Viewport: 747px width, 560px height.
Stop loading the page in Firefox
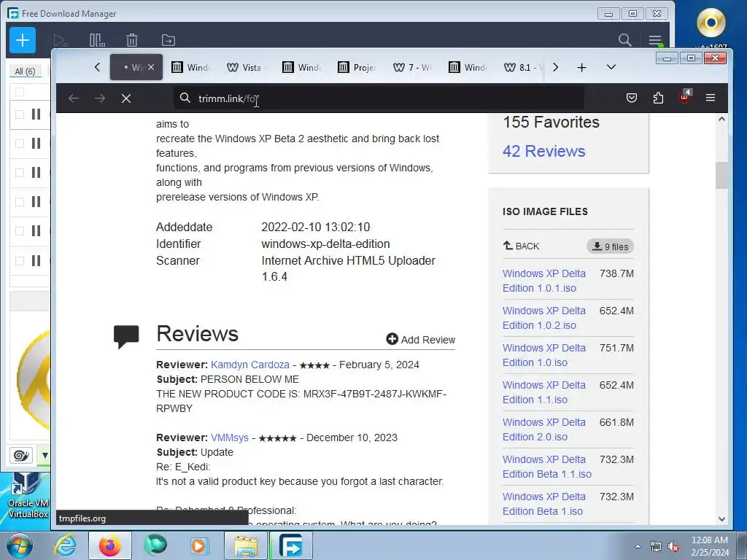[x=126, y=98]
